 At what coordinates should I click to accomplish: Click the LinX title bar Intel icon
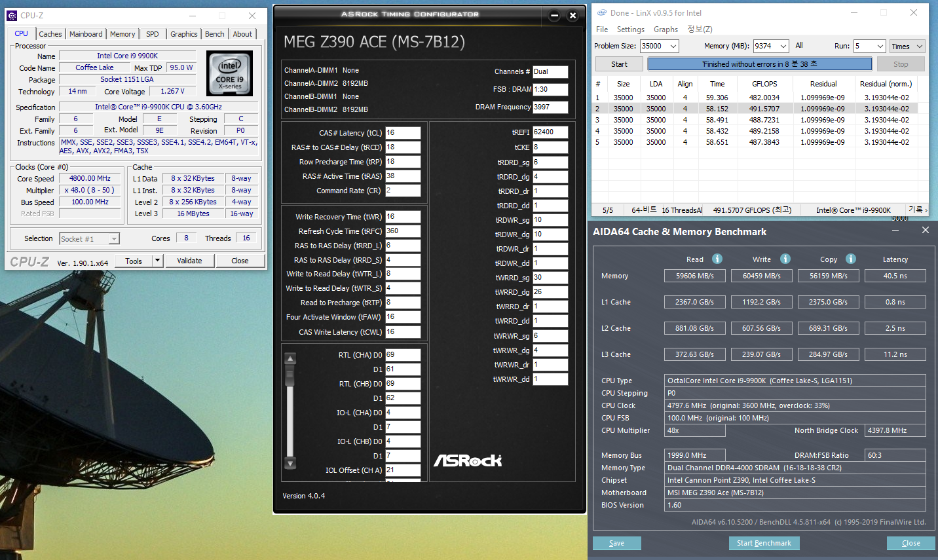tap(602, 12)
